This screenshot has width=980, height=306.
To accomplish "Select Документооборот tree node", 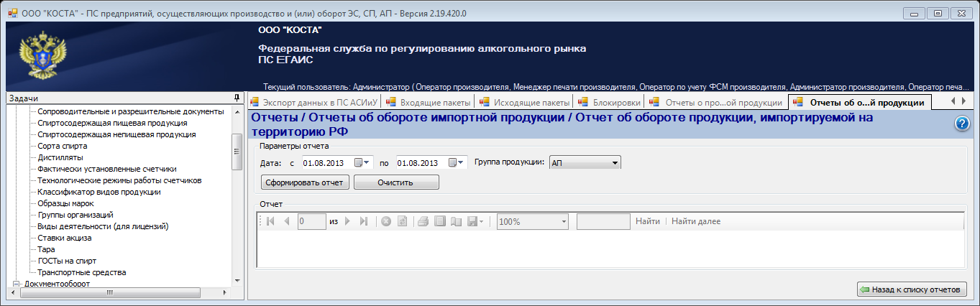I will (x=57, y=284).
